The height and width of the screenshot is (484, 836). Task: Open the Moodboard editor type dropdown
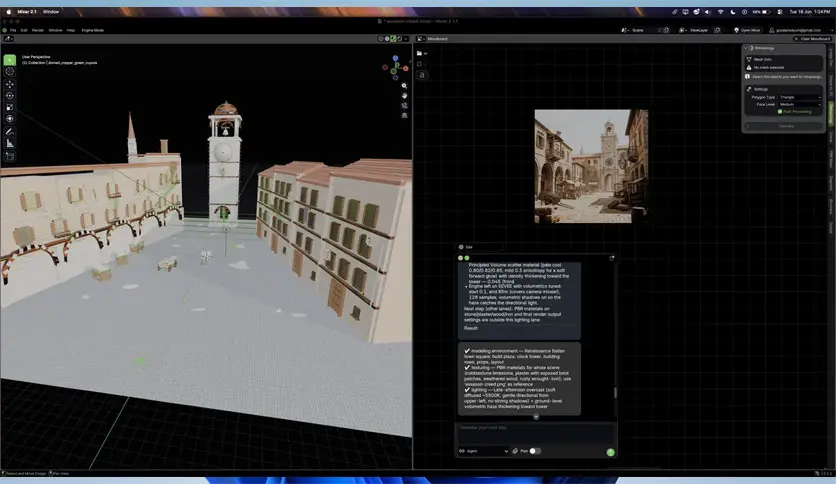click(x=420, y=39)
